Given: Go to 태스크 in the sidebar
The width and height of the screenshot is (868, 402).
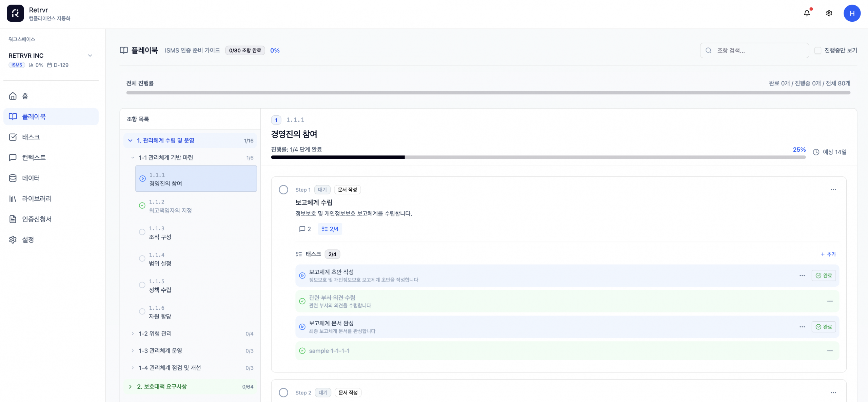Looking at the screenshot, I should click(x=31, y=137).
